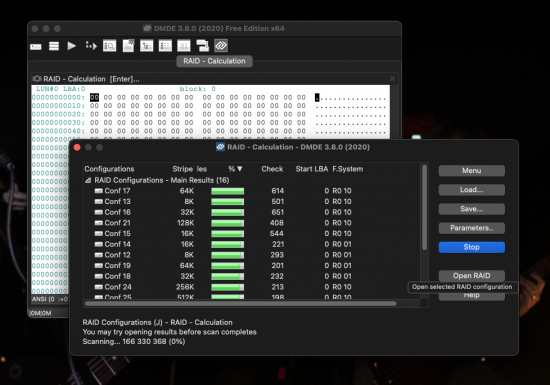Click the DMDE logo in the RAID dialog title

(x=220, y=147)
